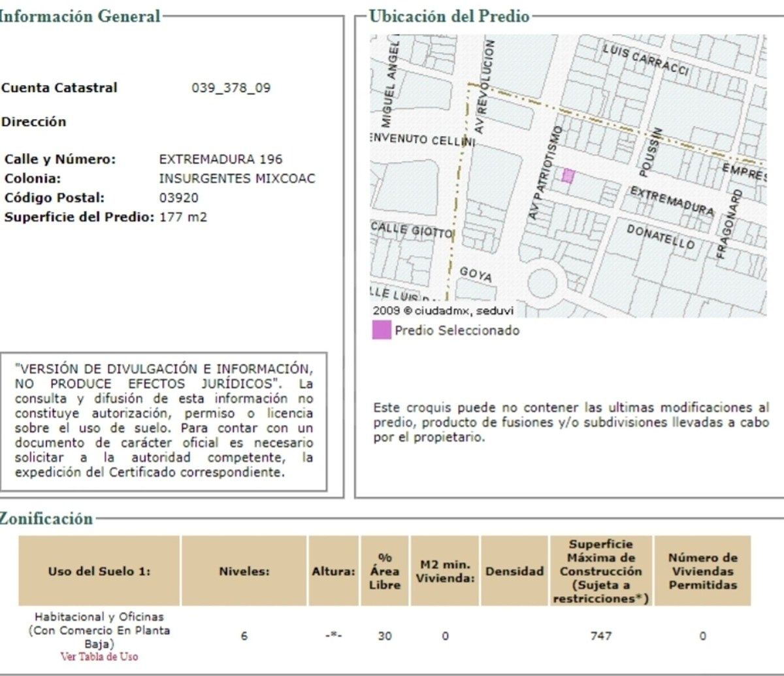The height and width of the screenshot is (676, 784).
Task: Click the Predio Seleccionado legend color square
Action: click(382, 330)
